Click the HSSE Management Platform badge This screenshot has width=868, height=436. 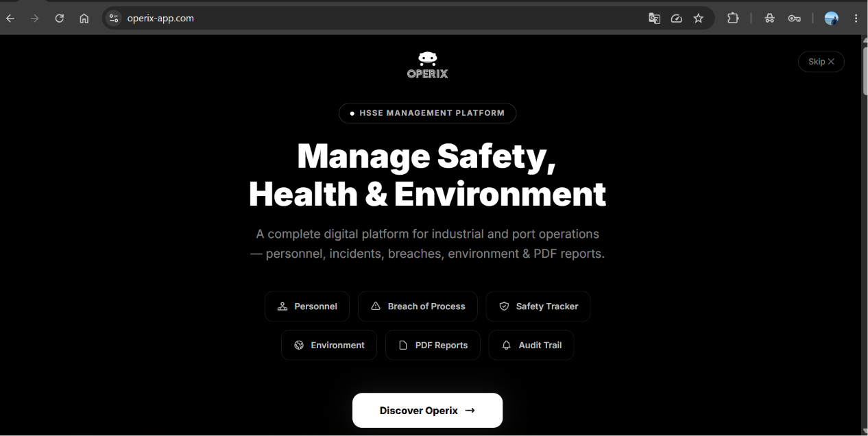click(427, 113)
